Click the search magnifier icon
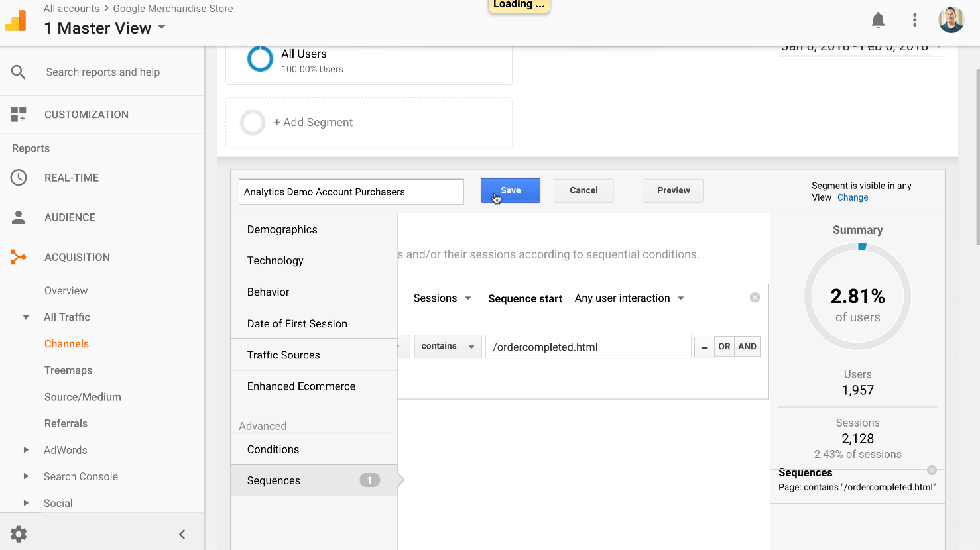This screenshot has height=550, width=980. click(19, 72)
